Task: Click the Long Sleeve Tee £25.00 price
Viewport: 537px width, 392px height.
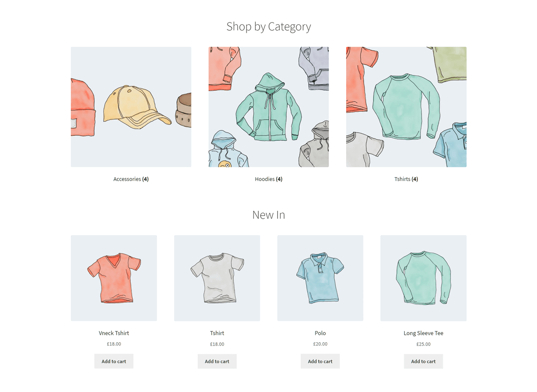Action: coord(423,344)
